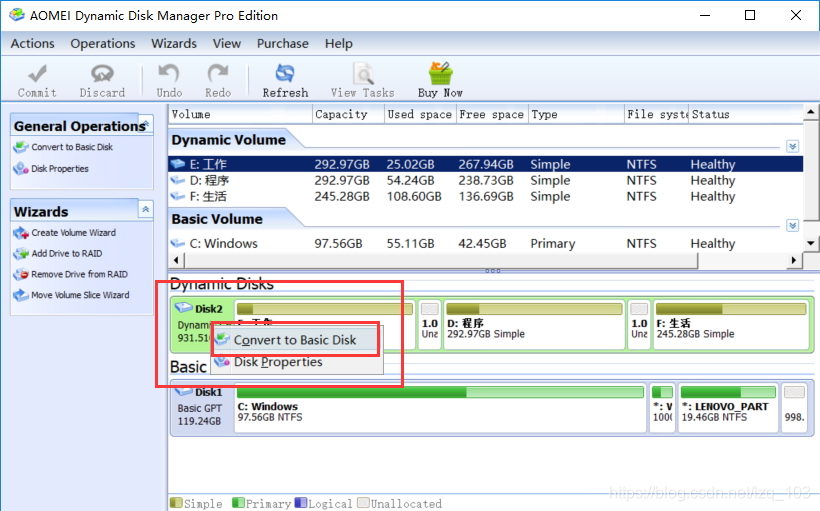Click the 108.60GB used space cell
820x511 pixels.
(x=414, y=197)
